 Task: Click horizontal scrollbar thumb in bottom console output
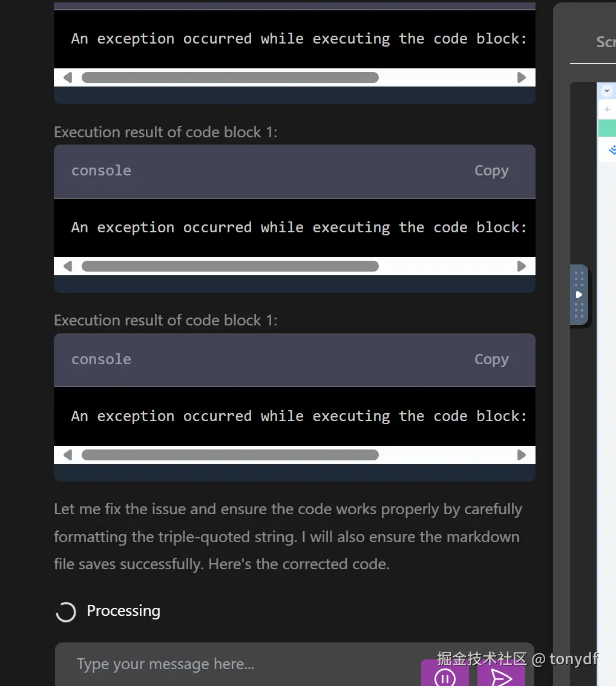coord(230,455)
